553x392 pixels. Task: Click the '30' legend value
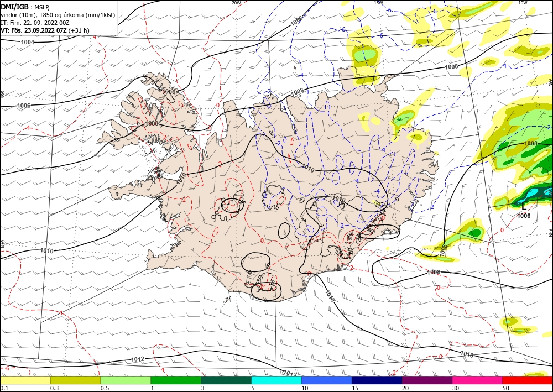click(x=456, y=388)
